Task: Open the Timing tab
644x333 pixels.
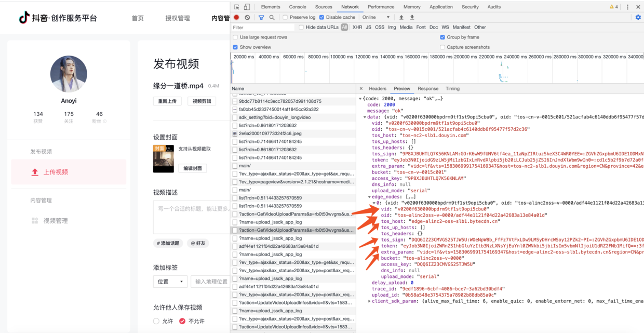Action: pos(452,89)
